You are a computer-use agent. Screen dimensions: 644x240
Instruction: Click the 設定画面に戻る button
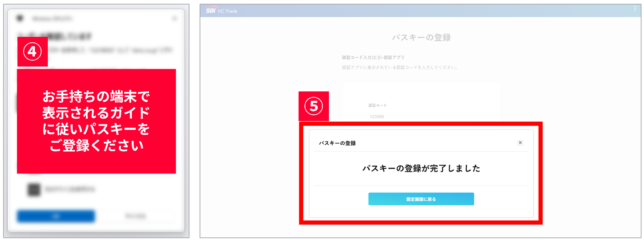click(x=421, y=199)
